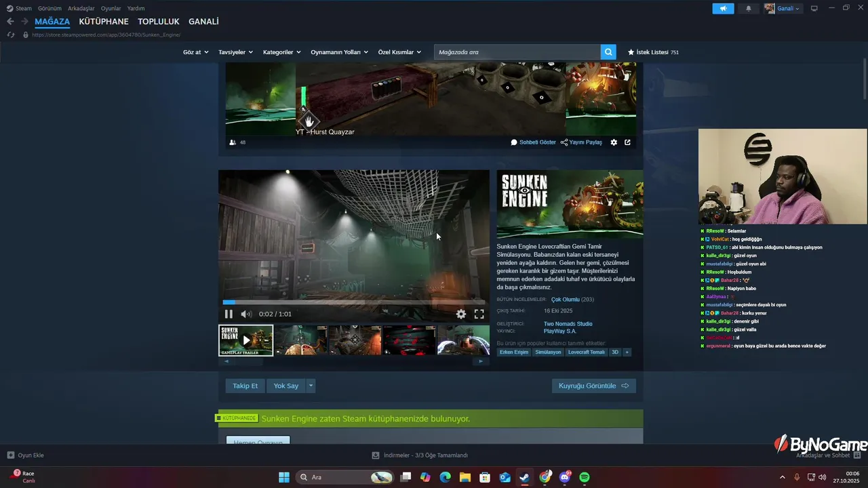Viewport: 868px width, 488px height.
Task: Expand the Özel Kısımlar dropdown
Action: [x=400, y=52]
